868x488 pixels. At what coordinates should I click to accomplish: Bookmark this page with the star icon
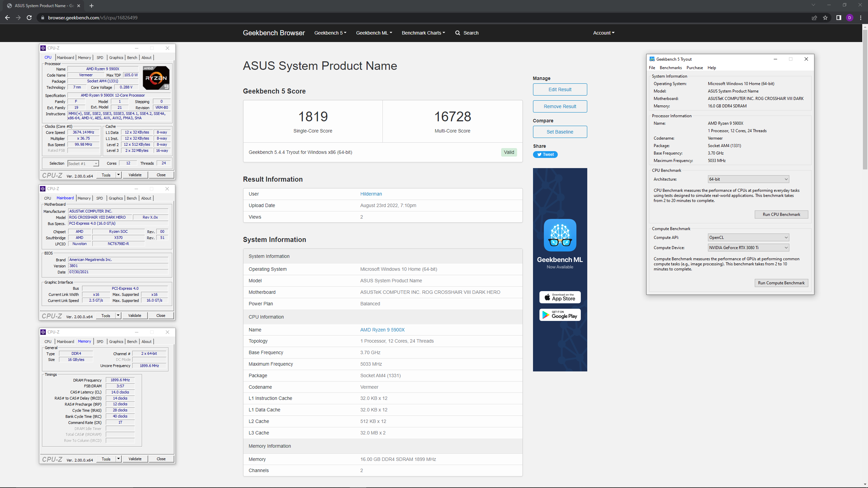825,18
